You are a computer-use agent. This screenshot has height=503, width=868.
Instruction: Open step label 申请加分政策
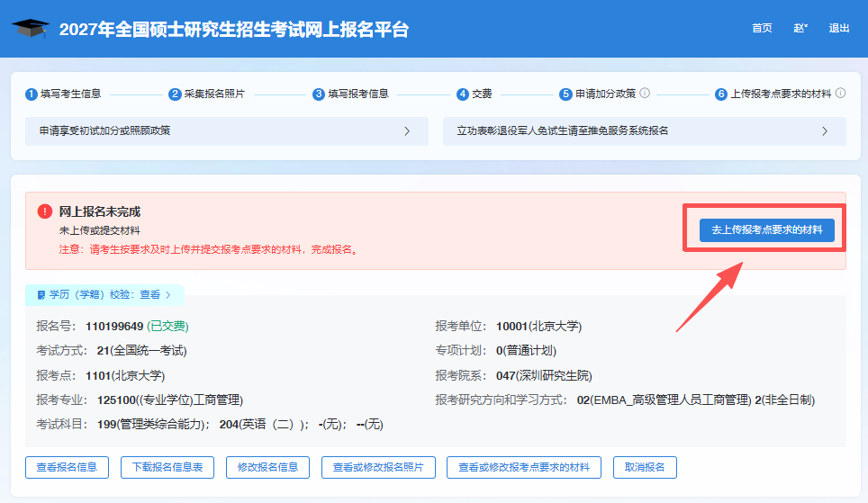605,94
